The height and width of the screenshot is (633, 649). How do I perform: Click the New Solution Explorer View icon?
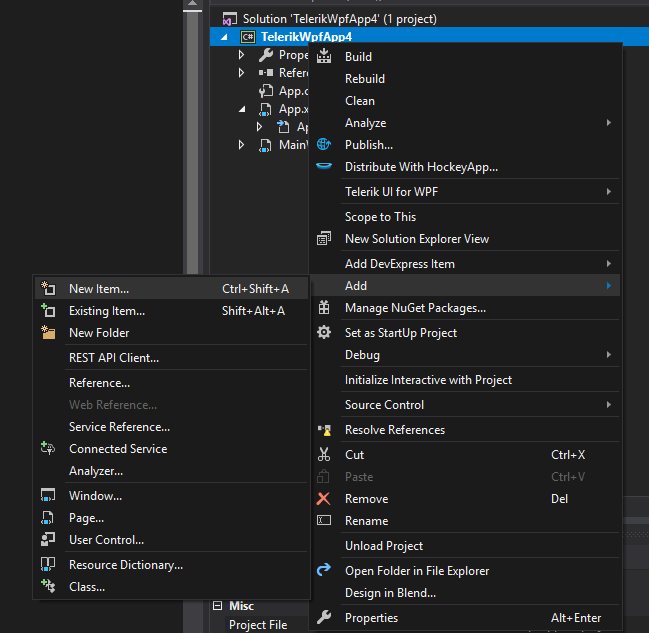pos(324,238)
